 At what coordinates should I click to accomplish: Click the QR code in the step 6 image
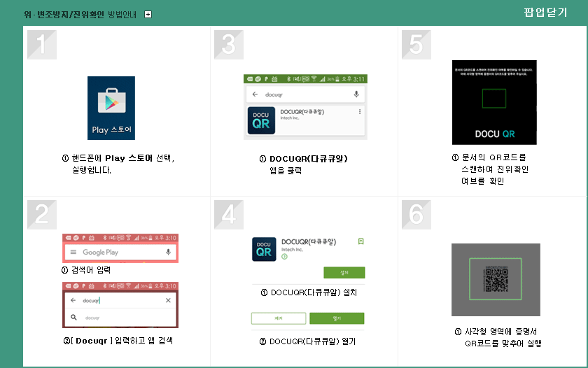click(x=495, y=279)
